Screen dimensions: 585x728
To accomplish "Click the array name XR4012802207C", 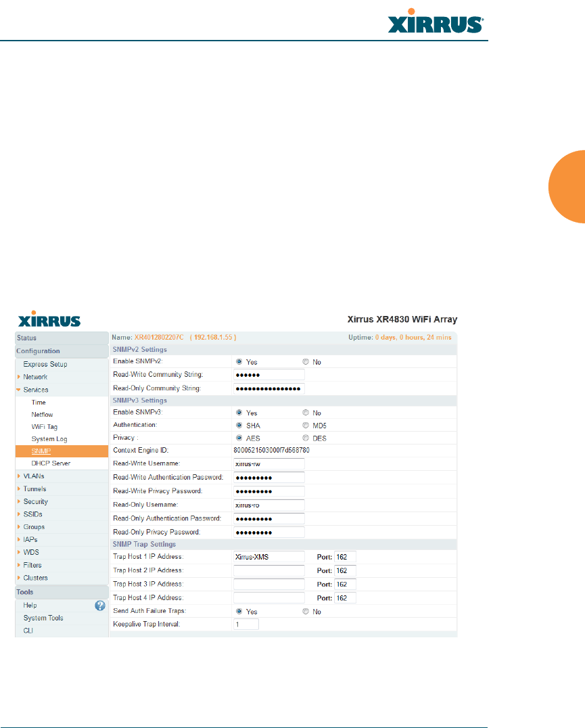I will 159,338.
